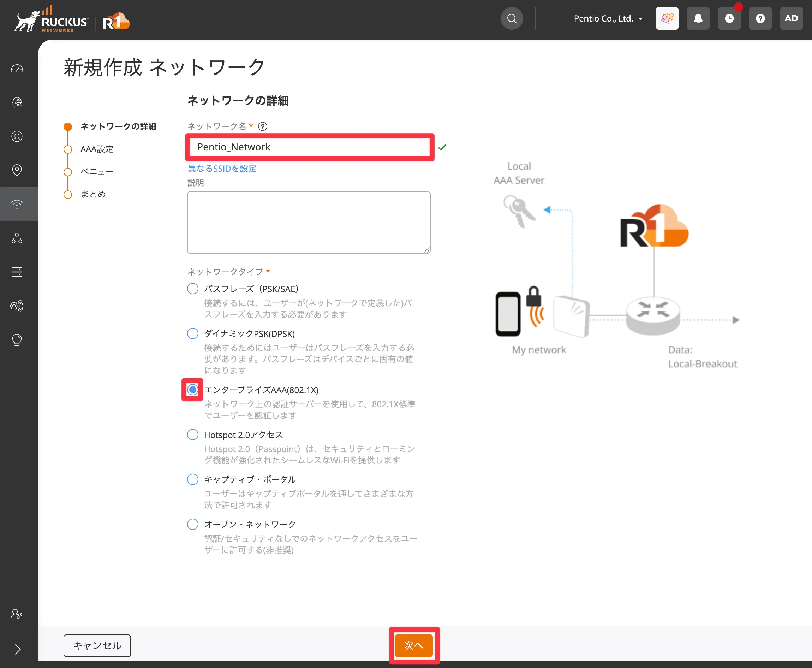Screen dimensions: 812x668
Task: Select Hotspot 2.0アクセス radio option
Action: click(193, 435)
